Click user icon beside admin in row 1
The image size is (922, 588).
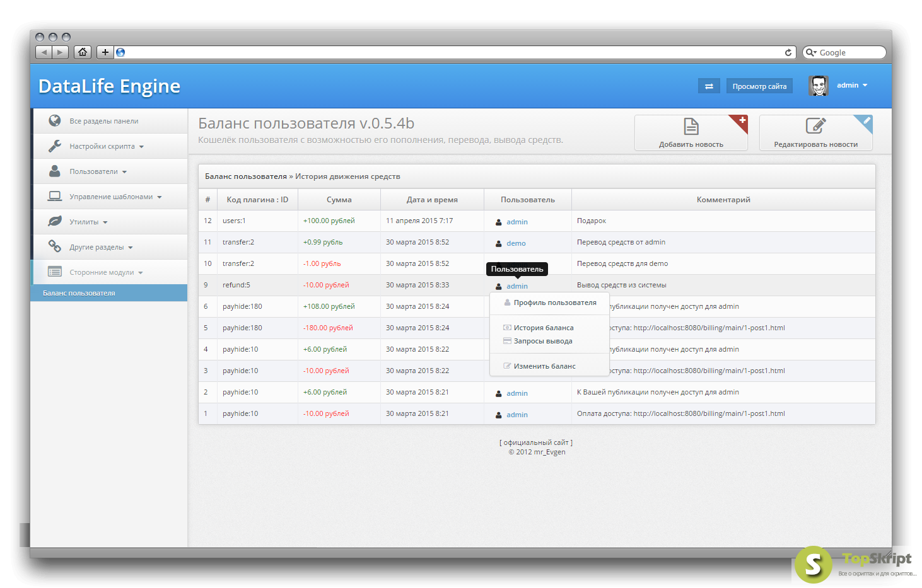(x=499, y=415)
